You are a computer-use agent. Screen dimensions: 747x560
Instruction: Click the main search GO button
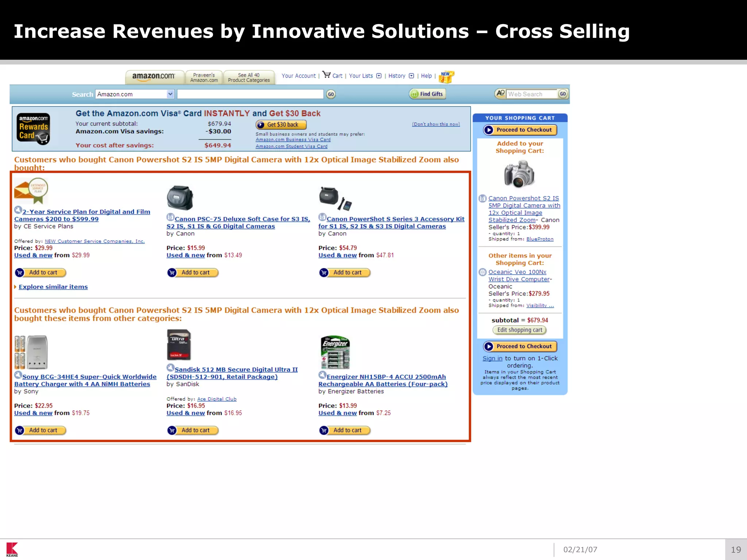[331, 94]
